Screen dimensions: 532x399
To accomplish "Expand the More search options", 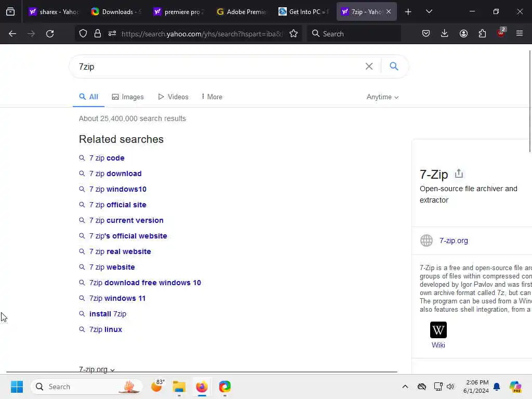I will [x=212, y=97].
